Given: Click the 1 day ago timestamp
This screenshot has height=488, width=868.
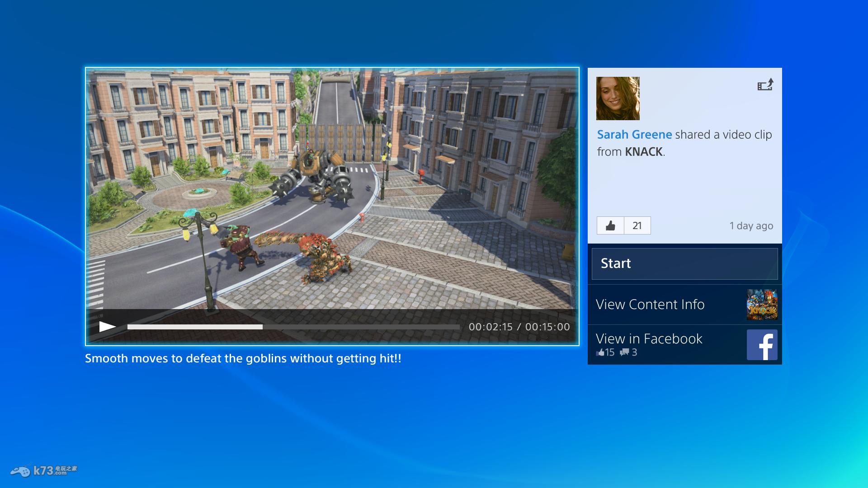Looking at the screenshot, I should point(751,226).
